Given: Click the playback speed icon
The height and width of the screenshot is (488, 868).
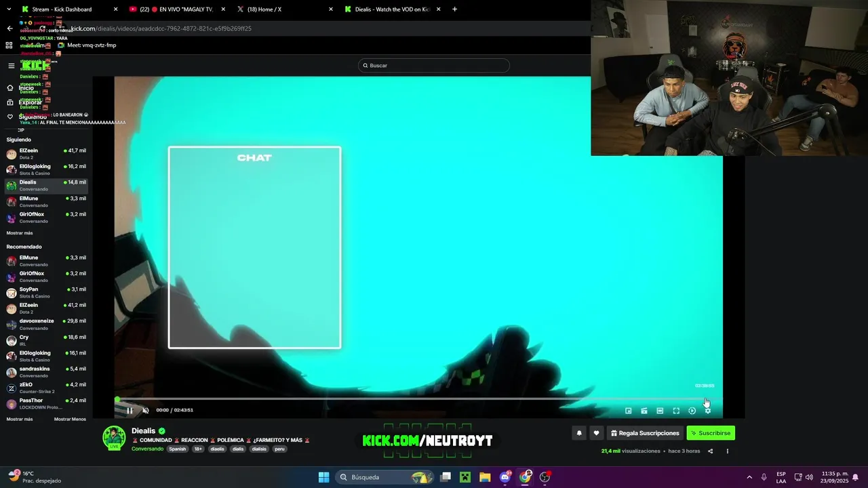Looking at the screenshot, I should click(x=692, y=411).
